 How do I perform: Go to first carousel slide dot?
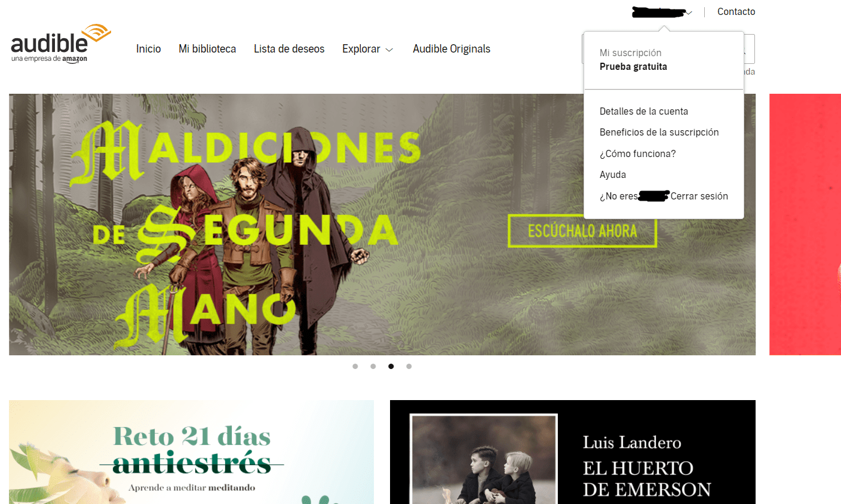(355, 367)
